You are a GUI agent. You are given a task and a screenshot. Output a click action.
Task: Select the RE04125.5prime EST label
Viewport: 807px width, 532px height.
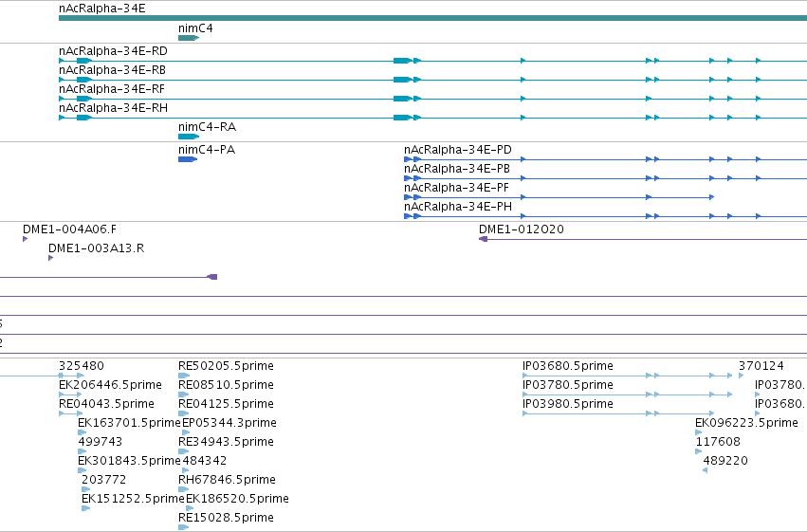(x=226, y=404)
